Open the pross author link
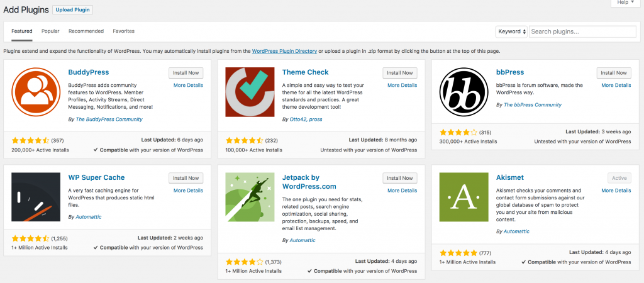This screenshot has height=283, width=644. (x=316, y=119)
